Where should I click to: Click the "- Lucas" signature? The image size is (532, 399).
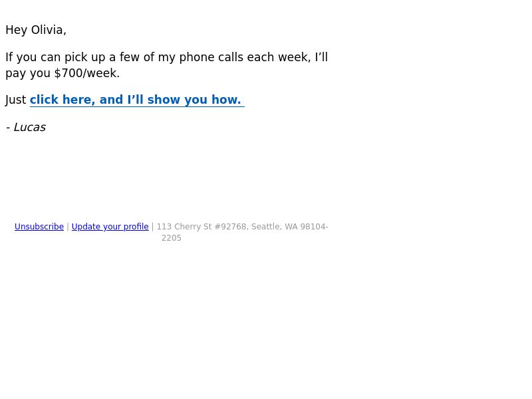click(x=26, y=127)
